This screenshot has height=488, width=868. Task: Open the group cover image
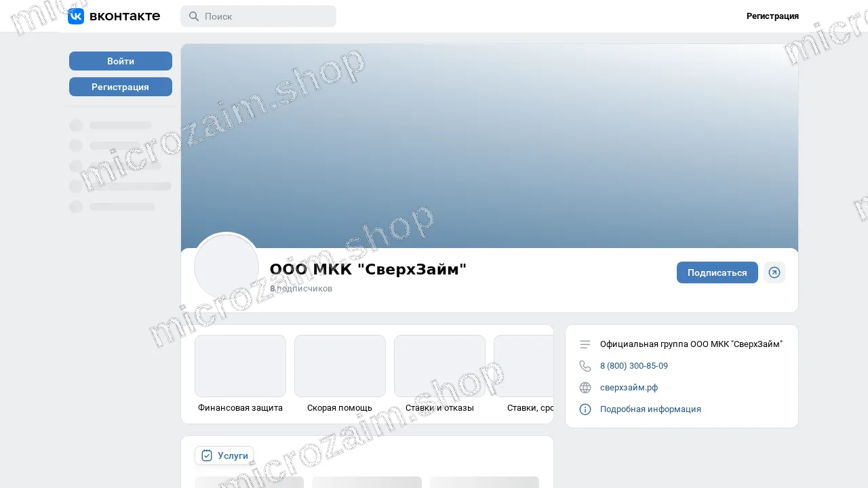click(490, 146)
